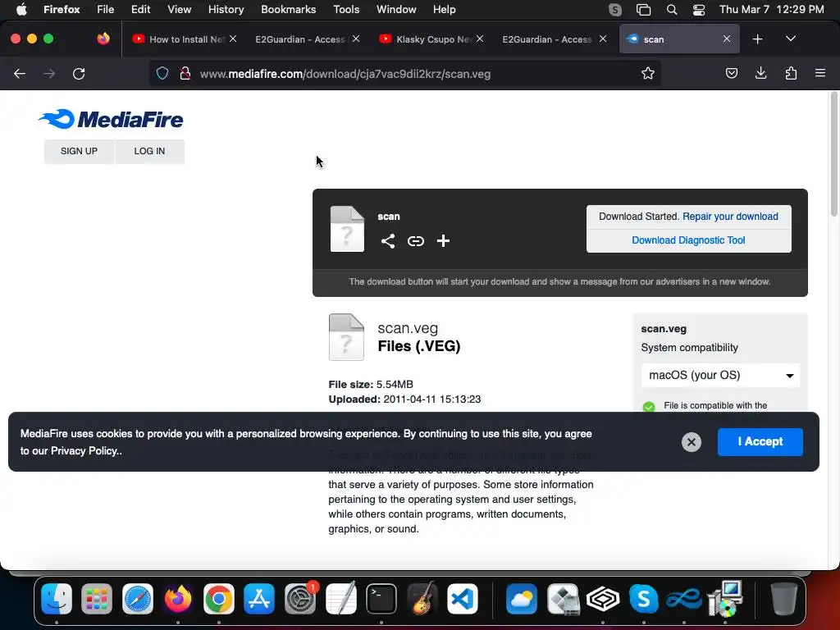Expand the macOS (your OS) dropdown
This screenshot has width=840, height=630.
pos(720,375)
